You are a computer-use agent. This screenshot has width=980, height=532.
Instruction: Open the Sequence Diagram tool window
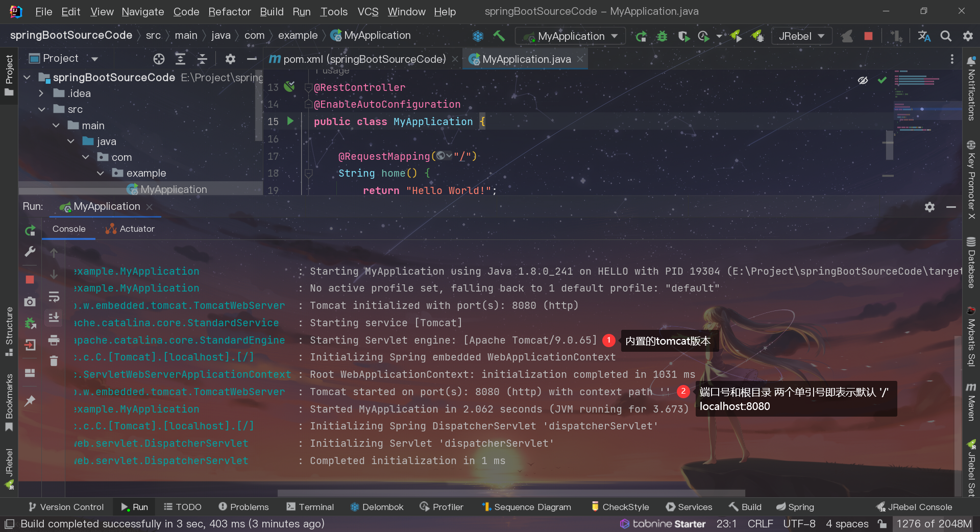[x=526, y=507]
